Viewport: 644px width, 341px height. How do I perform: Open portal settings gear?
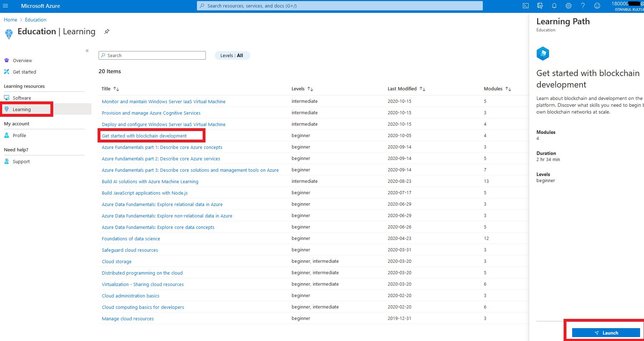coord(569,6)
